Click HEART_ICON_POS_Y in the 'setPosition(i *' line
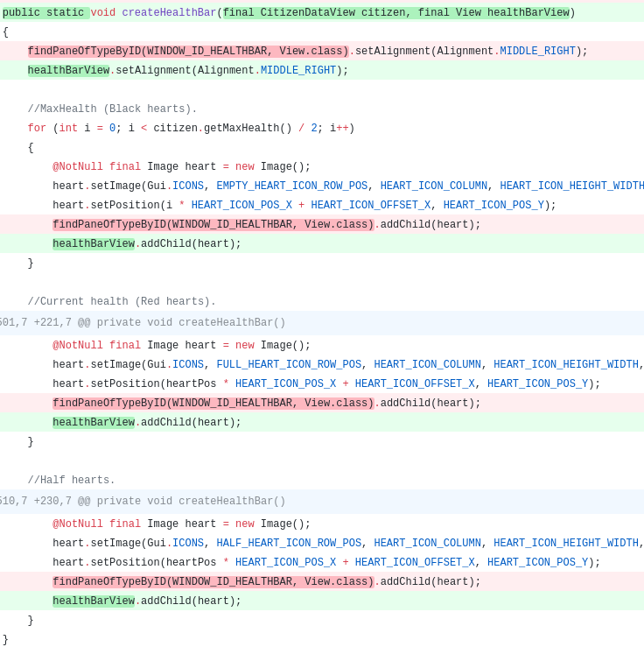This screenshot has height=647, width=644. coord(493,205)
